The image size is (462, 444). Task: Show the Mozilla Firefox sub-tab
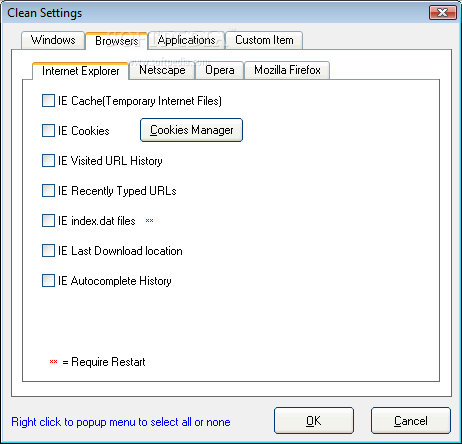287,70
